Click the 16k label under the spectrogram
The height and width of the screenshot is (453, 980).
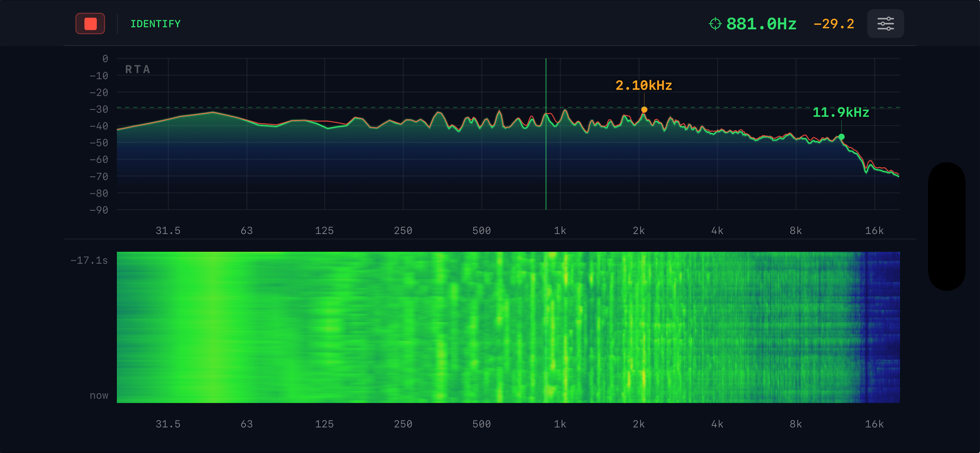[x=874, y=424]
